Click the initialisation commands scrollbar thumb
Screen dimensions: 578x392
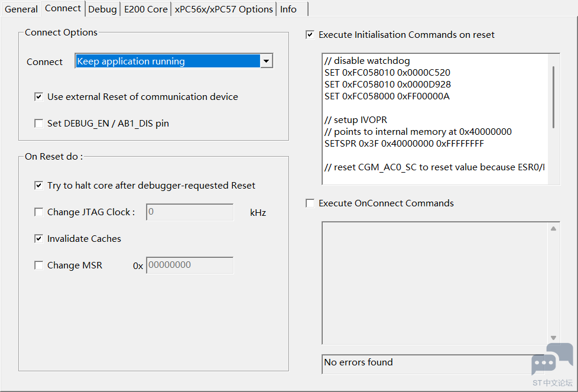point(553,97)
